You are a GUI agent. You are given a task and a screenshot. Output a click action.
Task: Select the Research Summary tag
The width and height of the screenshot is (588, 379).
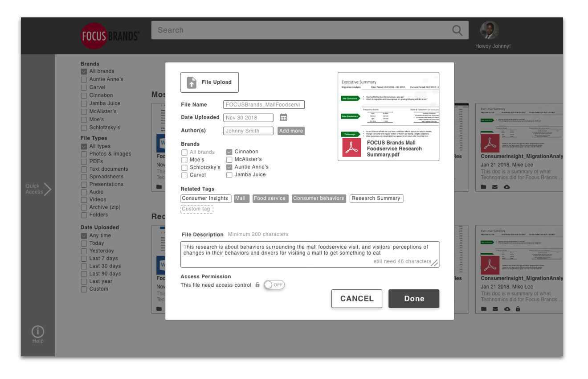[x=376, y=198]
